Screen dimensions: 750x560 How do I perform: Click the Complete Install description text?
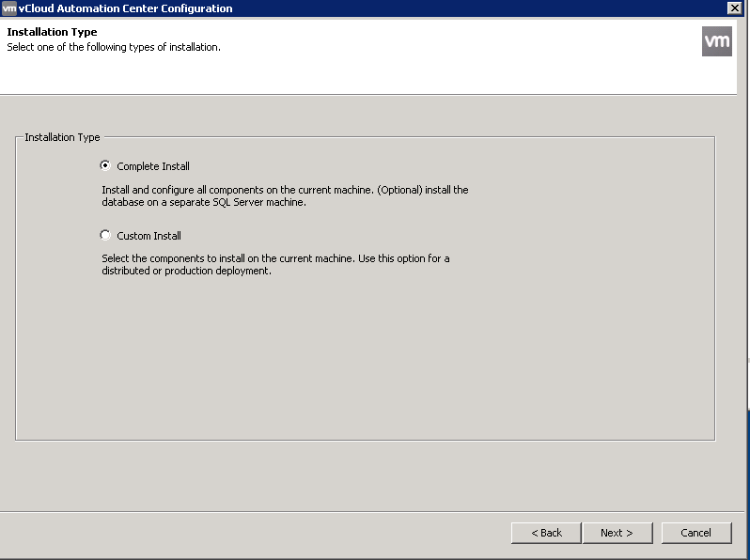[x=284, y=195]
